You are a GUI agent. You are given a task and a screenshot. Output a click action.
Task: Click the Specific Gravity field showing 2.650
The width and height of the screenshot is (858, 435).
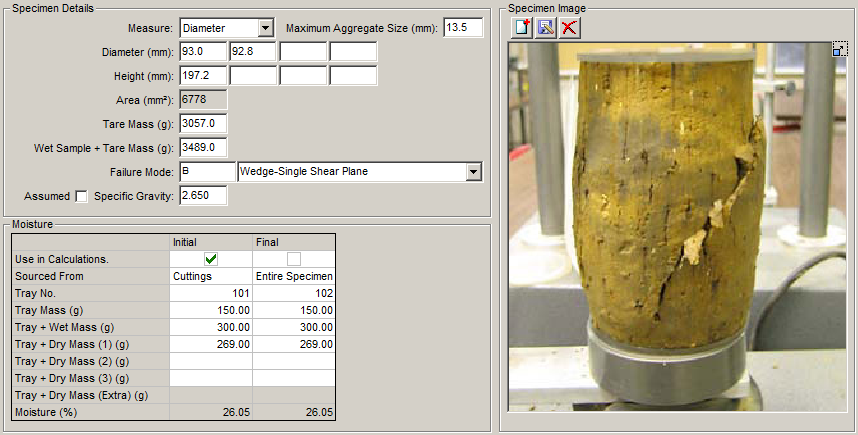203,196
